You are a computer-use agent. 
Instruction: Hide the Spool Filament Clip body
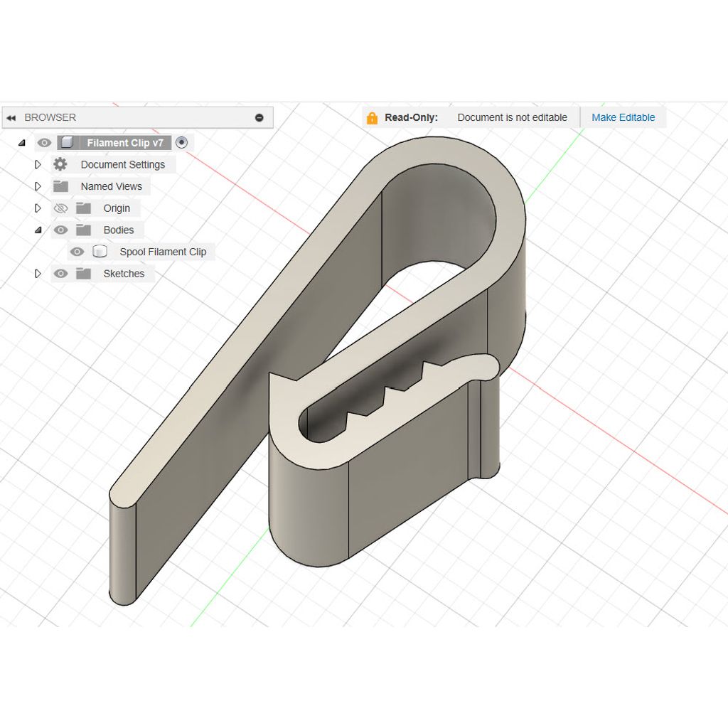77,252
